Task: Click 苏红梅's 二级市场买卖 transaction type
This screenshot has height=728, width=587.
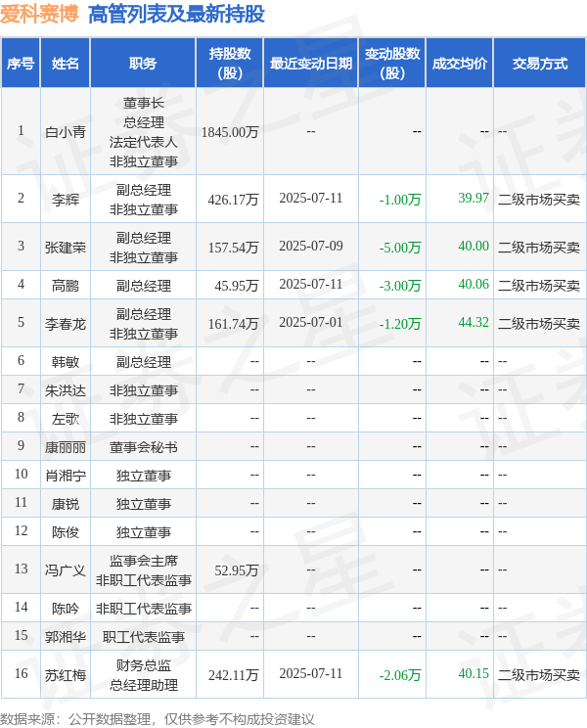Action: click(x=539, y=674)
